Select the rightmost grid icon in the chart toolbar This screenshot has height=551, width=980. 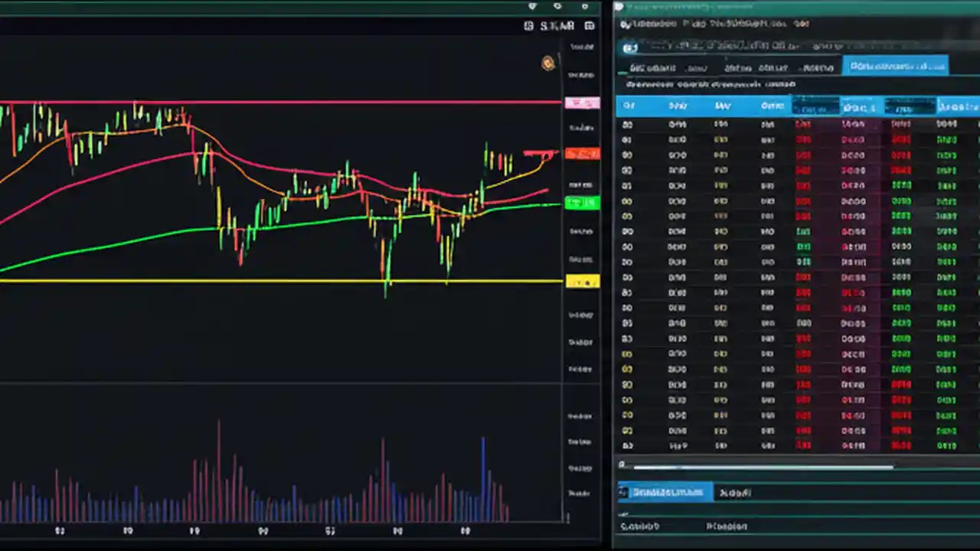click(x=589, y=25)
